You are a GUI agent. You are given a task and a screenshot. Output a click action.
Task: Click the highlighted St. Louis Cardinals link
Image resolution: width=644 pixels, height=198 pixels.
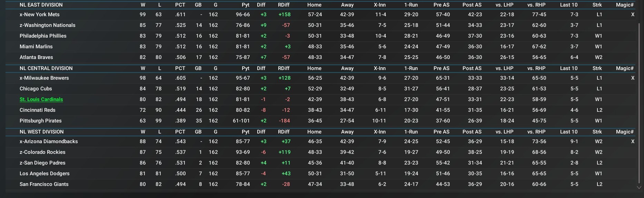41,99
